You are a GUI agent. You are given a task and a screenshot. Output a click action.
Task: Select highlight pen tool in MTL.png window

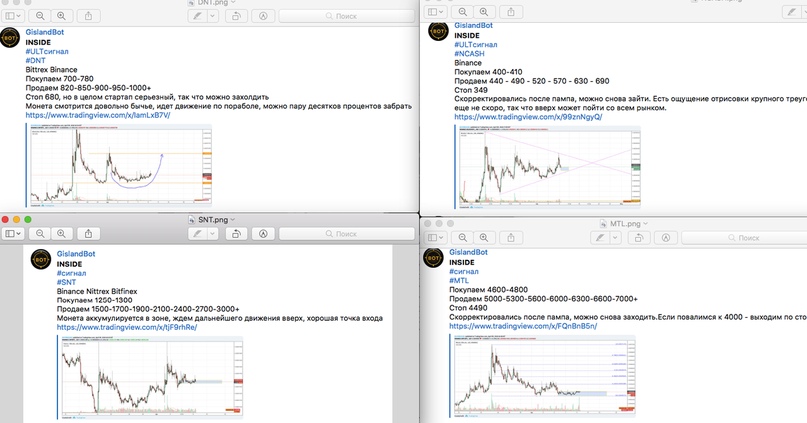point(600,238)
